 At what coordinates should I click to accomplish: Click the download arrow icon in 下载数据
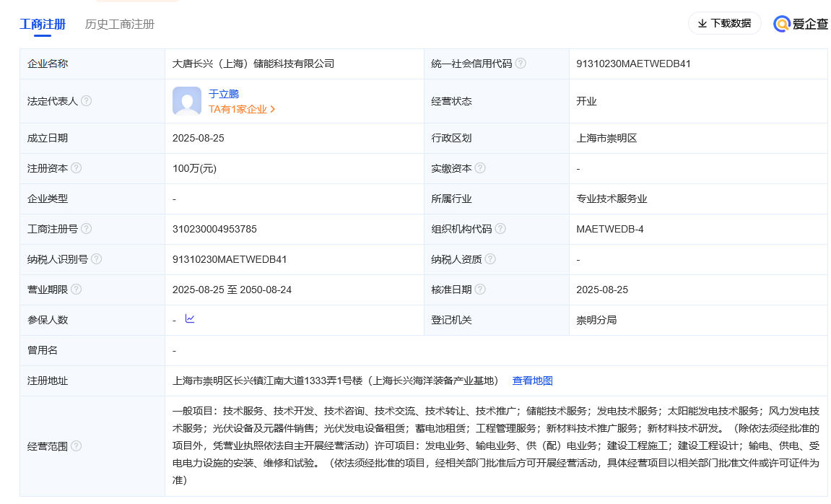tap(702, 23)
